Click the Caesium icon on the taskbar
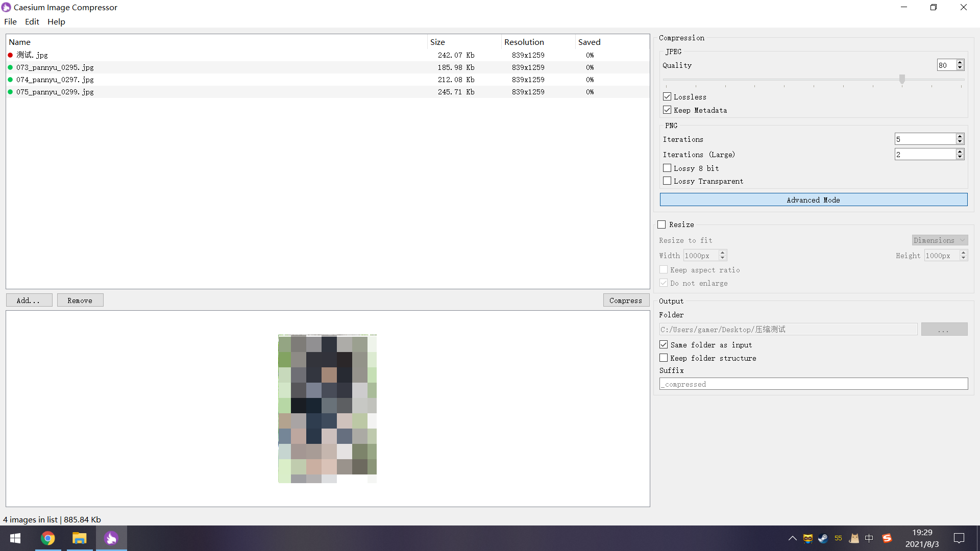This screenshot has width=980, height=551. pyautogui.click(x=111, y=538)
